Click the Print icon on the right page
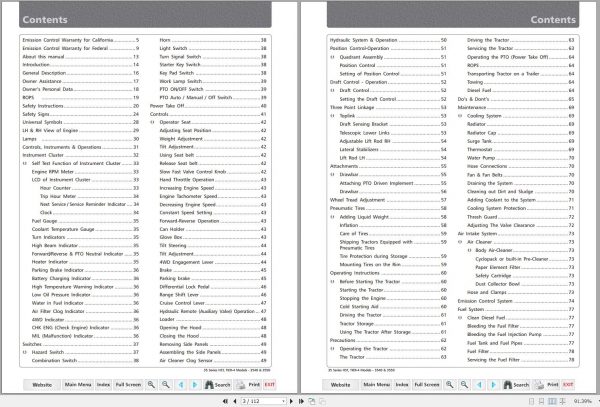 546,384
